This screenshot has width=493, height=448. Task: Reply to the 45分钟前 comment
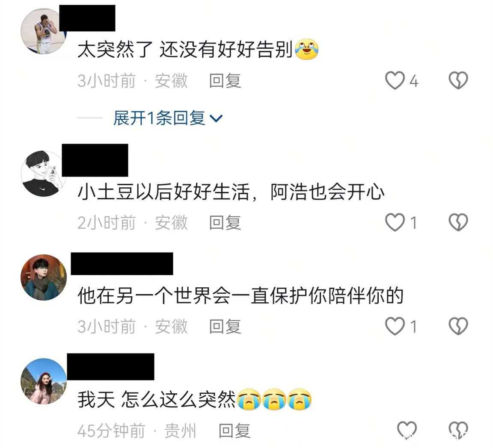pyautogui.click(x=235, y=430)
